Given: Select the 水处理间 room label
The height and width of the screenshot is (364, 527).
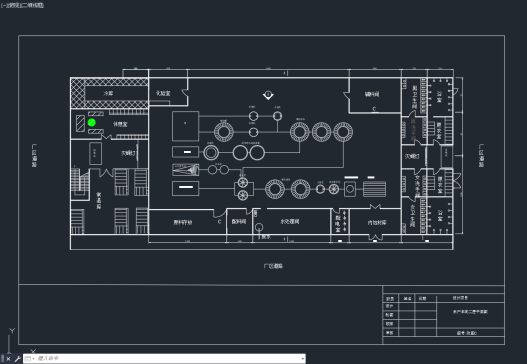Looking at the screenshot, I should [290, 221].
